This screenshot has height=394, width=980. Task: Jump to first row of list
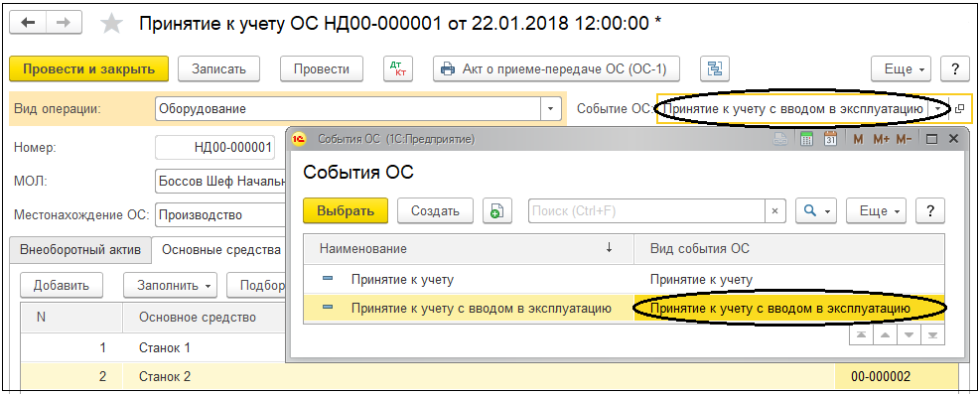tap(861, 335)
